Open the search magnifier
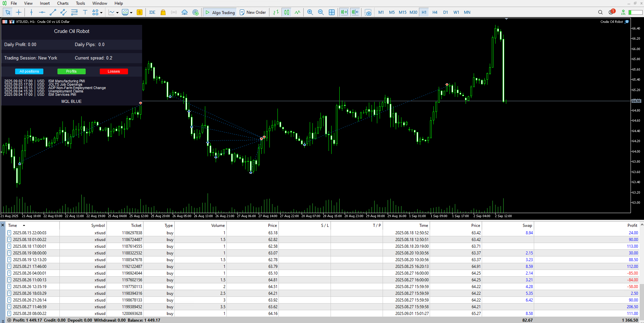 pyautogui.click(x=600, y=12)
